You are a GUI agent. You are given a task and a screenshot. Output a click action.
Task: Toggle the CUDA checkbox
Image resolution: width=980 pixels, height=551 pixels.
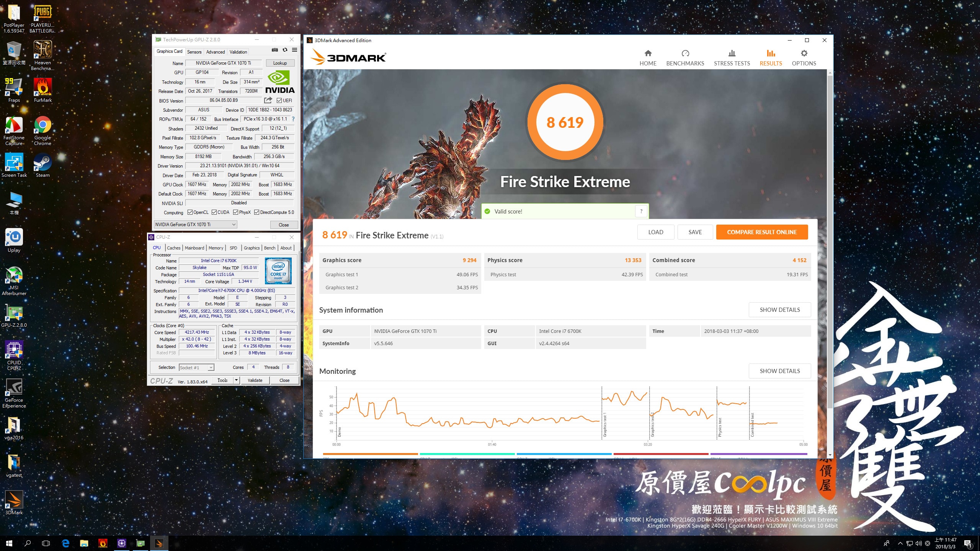point(214,212)
